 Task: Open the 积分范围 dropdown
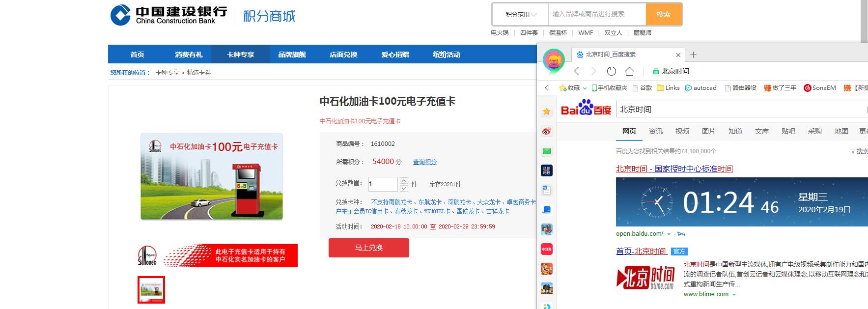click(x=521, y=14)
